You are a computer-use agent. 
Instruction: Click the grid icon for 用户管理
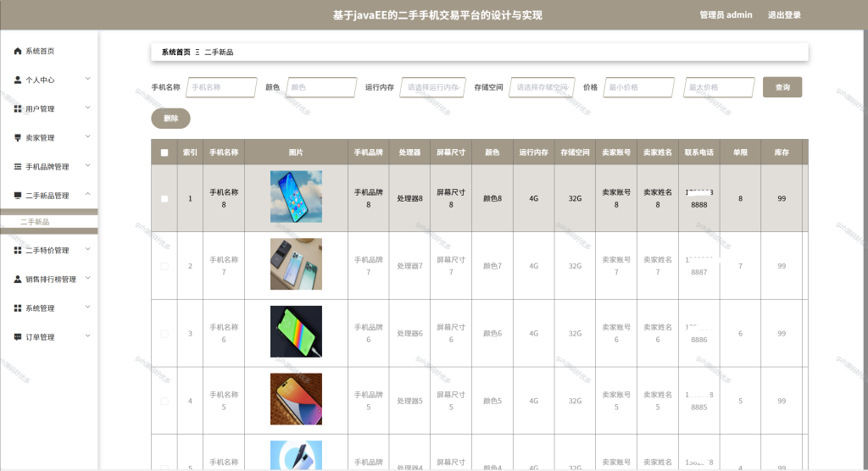point(18,108)
